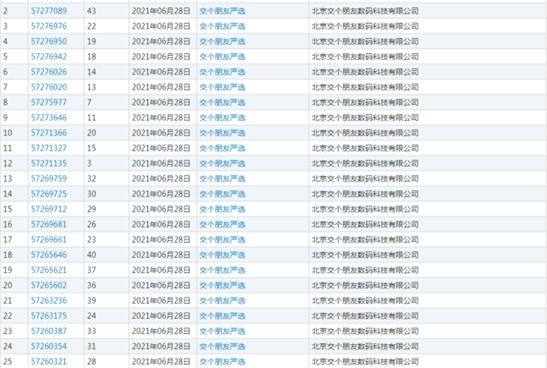Select the date cell in row 21

point(161,300)
